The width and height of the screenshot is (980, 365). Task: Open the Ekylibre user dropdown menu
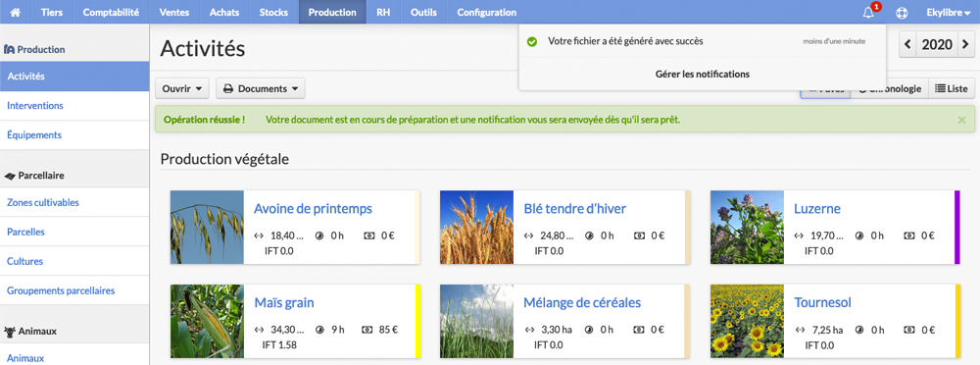[x=948, y=12]
